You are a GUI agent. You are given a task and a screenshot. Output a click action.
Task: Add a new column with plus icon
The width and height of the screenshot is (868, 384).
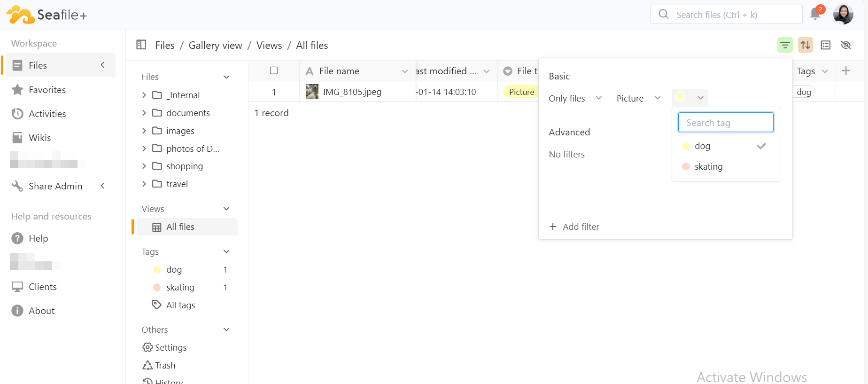point(846,71)
